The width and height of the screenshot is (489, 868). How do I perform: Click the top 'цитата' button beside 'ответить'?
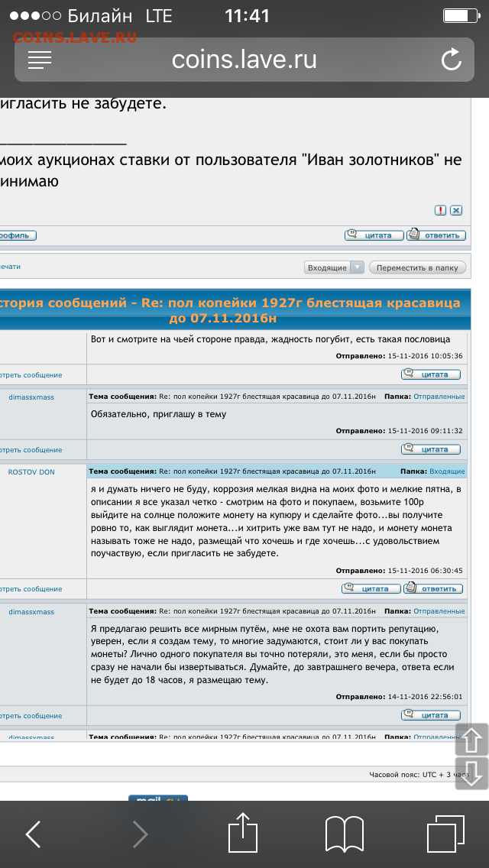pos(374,235)
